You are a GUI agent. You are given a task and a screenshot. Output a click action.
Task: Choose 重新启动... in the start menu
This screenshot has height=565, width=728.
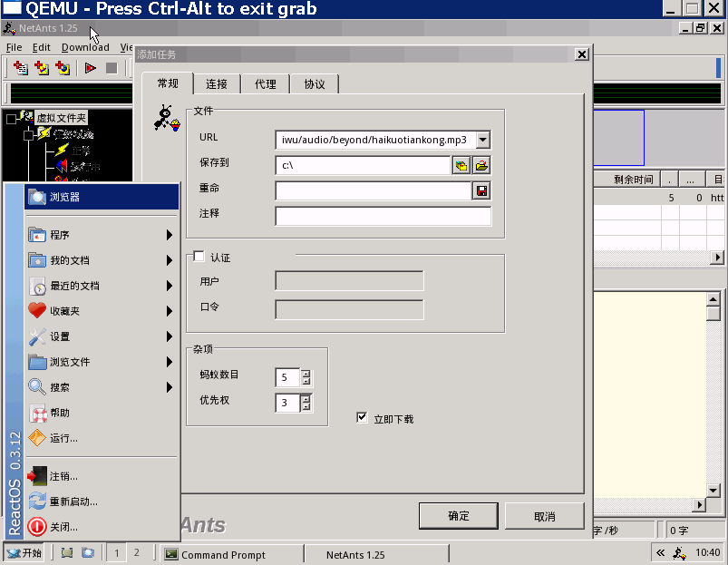coord(102,502)
